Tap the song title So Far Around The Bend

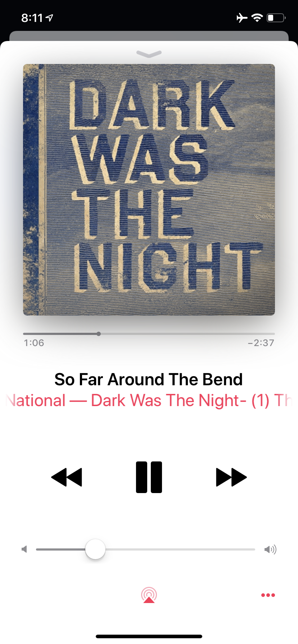(x=149, y=379)
